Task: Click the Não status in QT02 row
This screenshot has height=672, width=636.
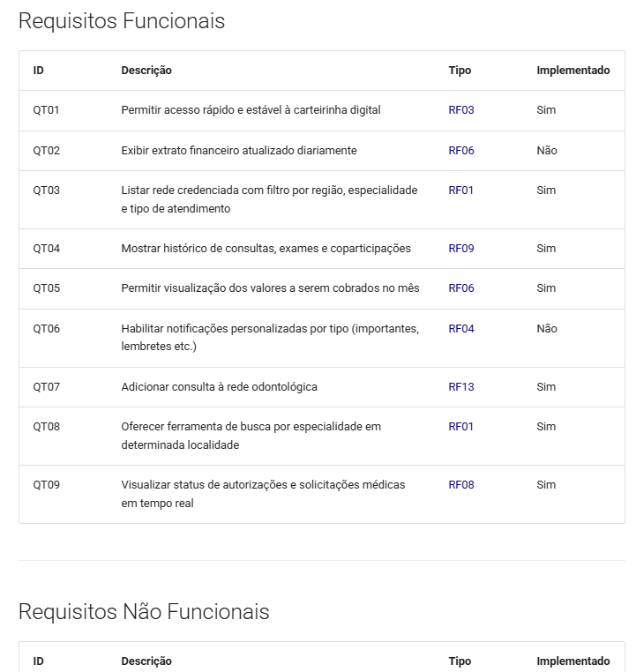Action: (x=547, y=151)
